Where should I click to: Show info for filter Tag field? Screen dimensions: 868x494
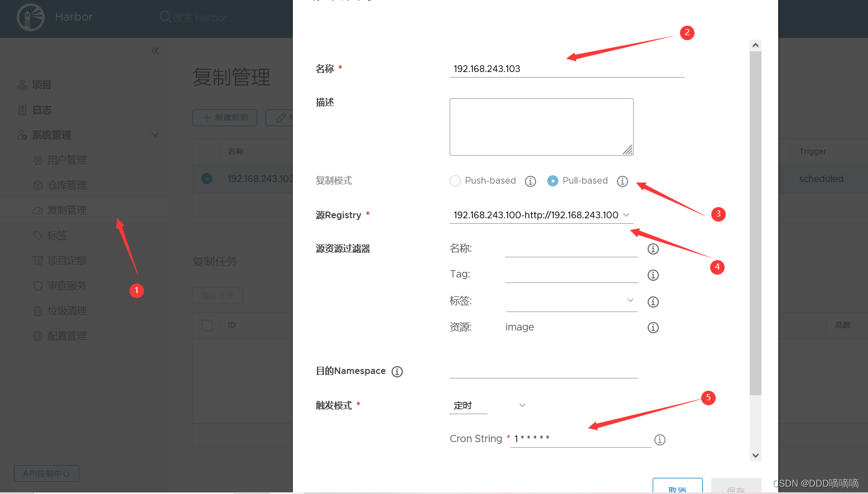click(653, 275)
